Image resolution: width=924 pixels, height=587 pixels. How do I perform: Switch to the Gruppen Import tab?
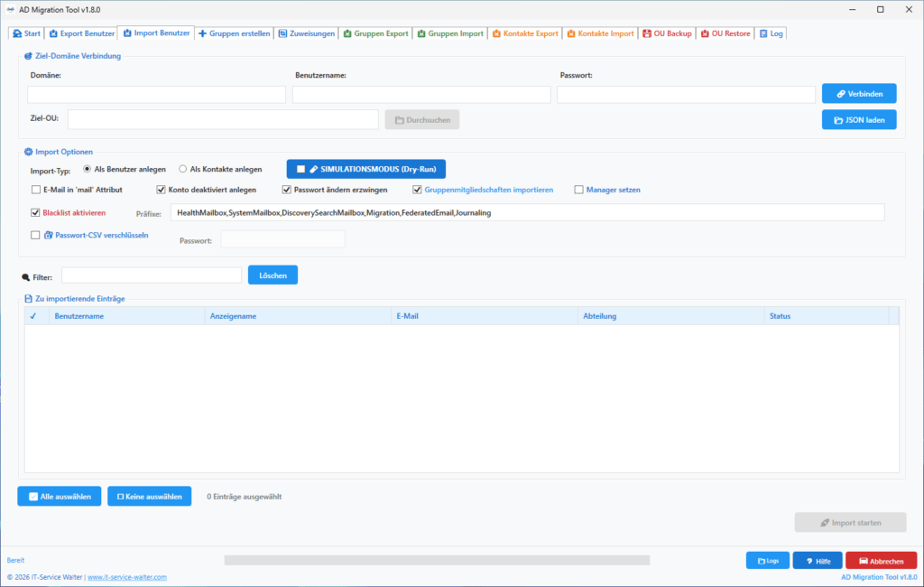point(450,33)
